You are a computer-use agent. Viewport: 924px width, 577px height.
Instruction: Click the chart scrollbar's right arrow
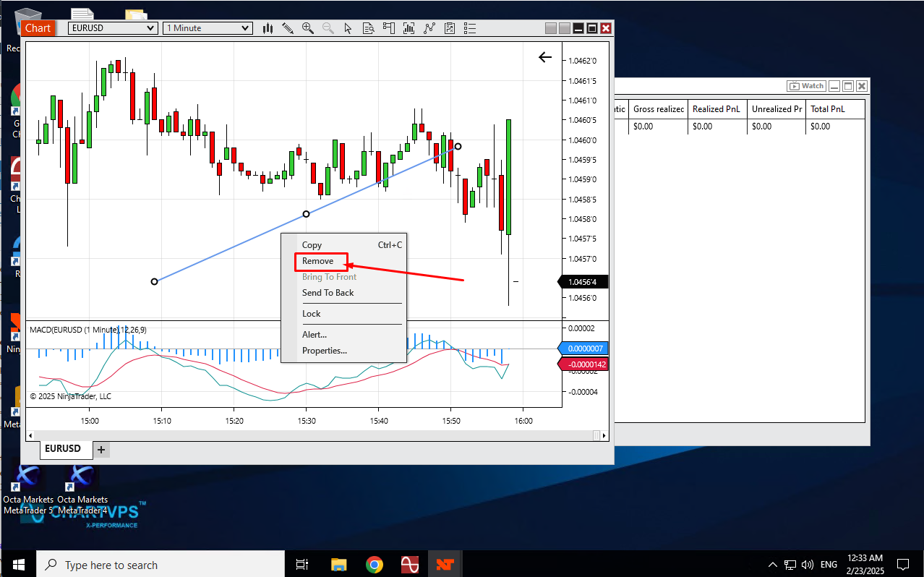click(x=604, y=435)
